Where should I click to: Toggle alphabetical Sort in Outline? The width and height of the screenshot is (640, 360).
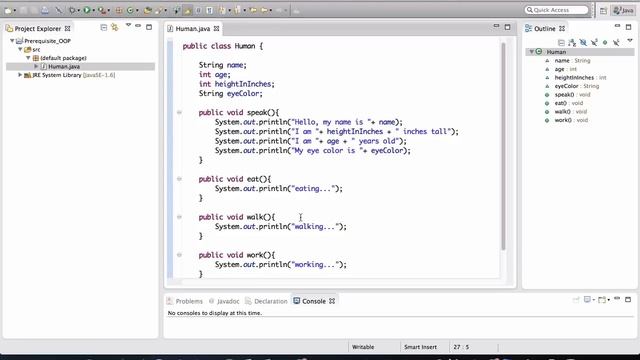point(572,42)
